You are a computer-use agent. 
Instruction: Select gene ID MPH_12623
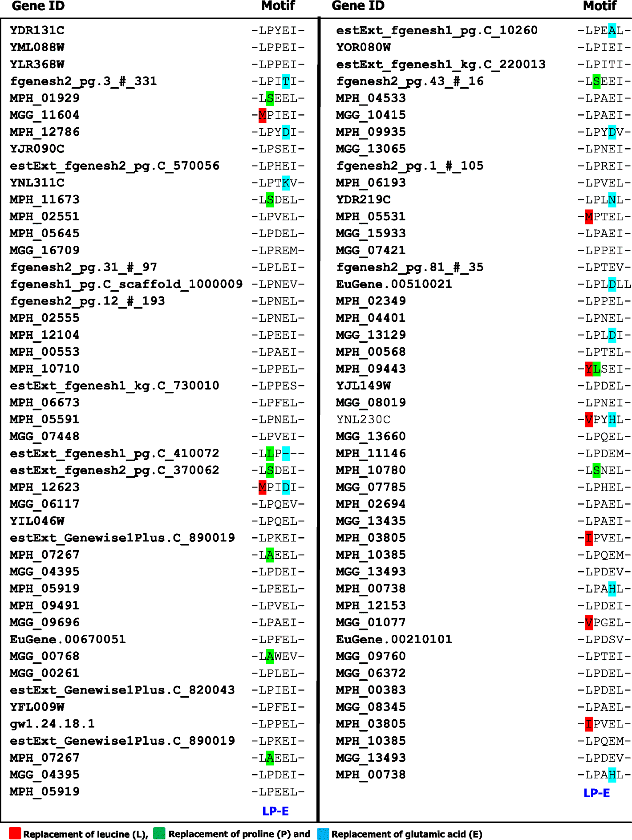click(45, 487)
